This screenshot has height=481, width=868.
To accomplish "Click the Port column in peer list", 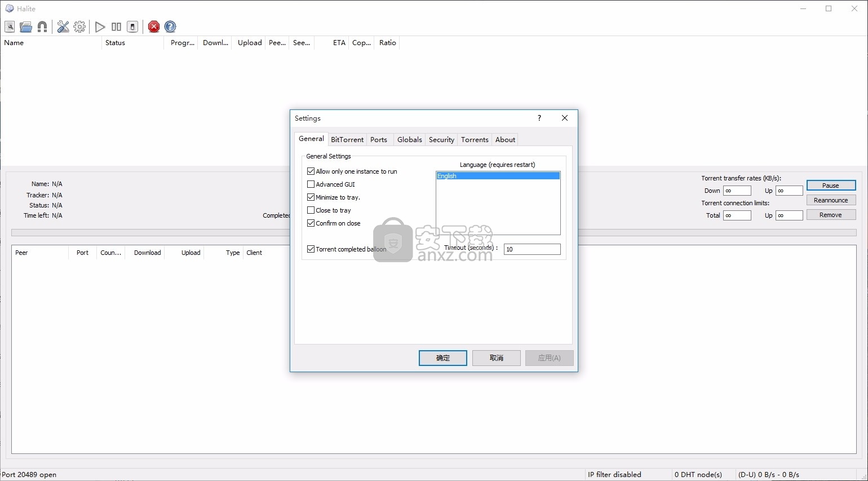I will [82, 253].
